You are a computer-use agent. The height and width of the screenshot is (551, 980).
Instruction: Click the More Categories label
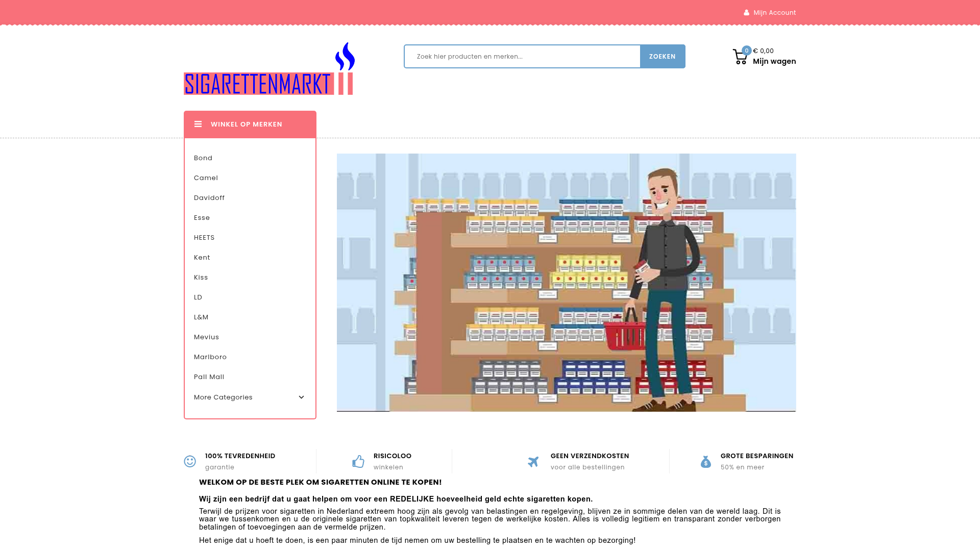click(223, 397)
